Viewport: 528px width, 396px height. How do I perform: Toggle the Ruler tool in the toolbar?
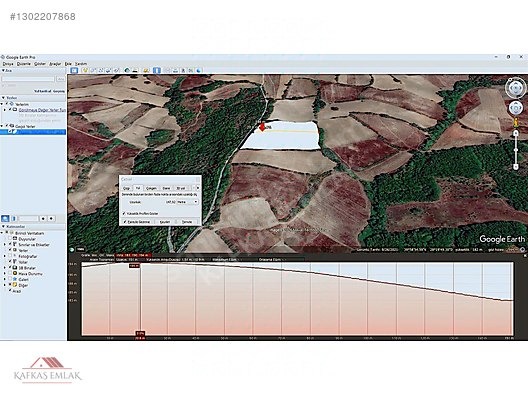coord(157,70)
